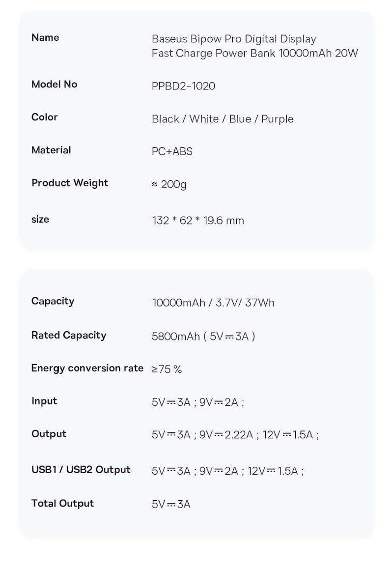Click the Energy conversion rate label
392x568 pixels.
click(87, 368)
